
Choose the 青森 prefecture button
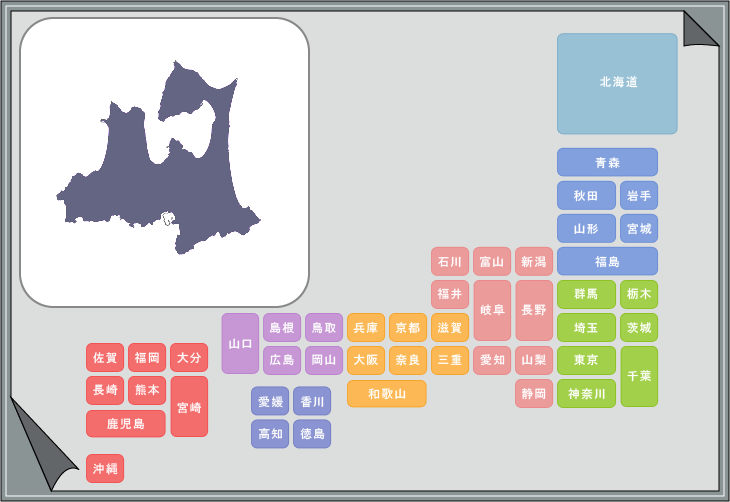[x=607, y=162]
